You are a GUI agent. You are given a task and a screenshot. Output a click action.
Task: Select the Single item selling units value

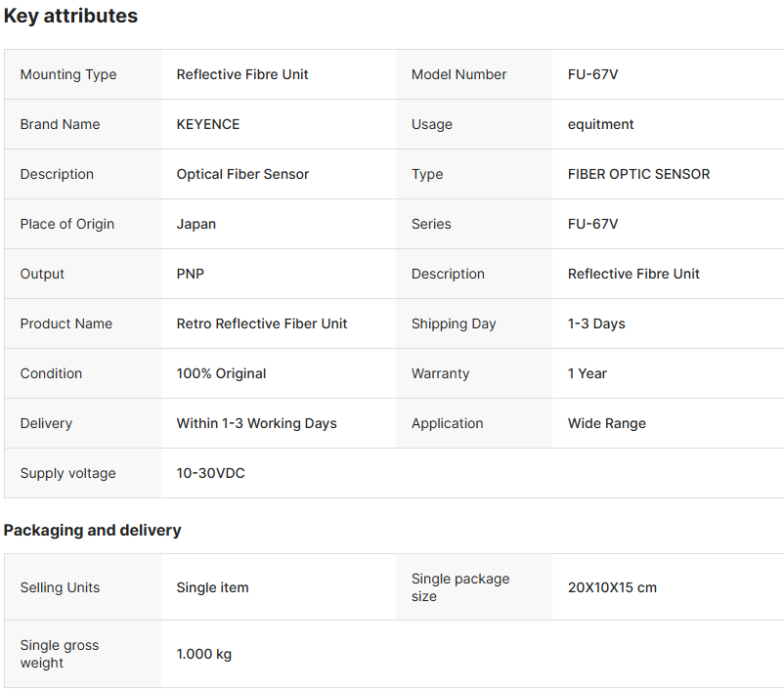pos(212,587)
